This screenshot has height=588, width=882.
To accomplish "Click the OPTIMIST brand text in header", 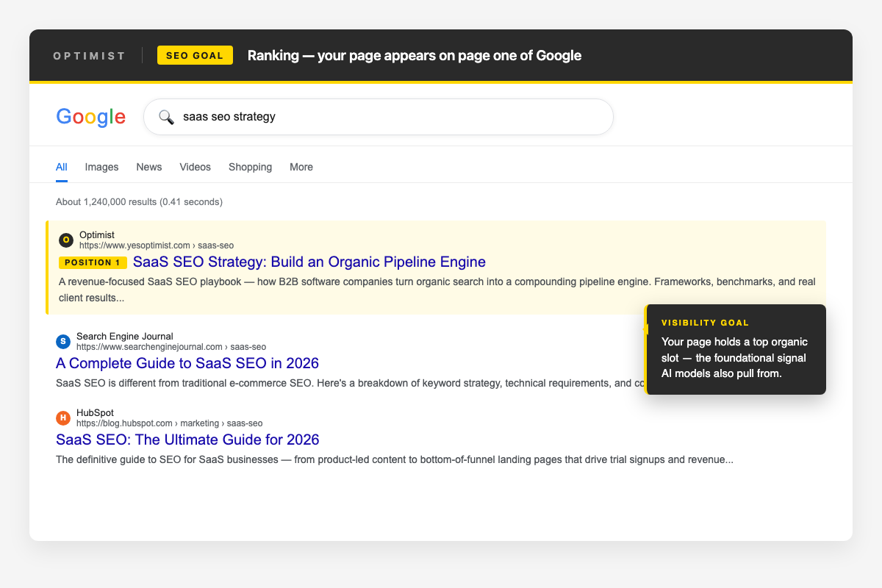I will point(90,56).
